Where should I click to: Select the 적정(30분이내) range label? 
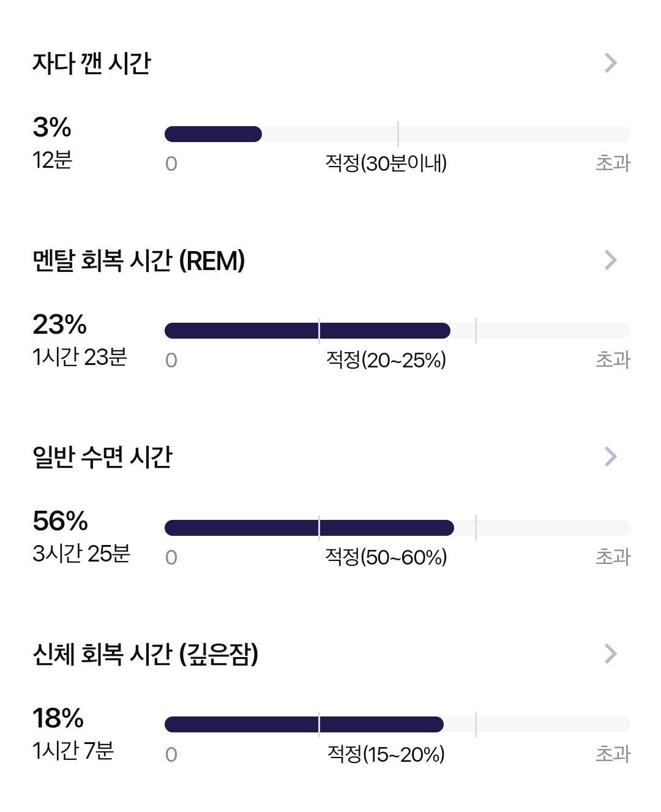(x=386, y=163)
